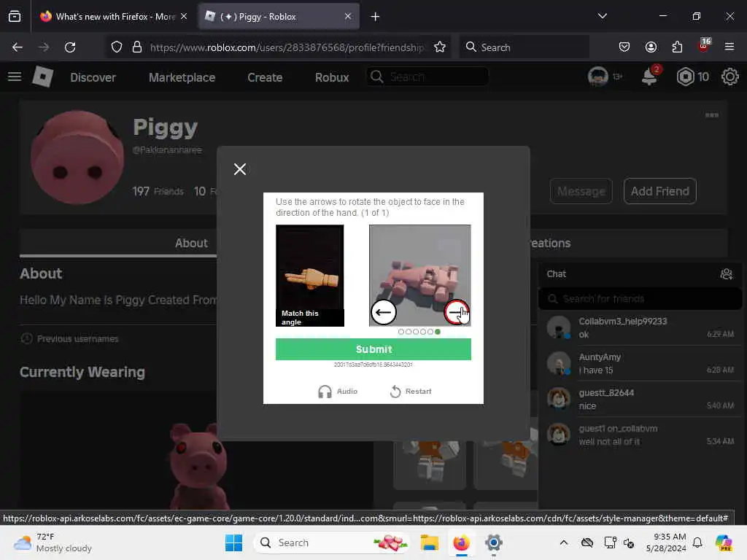Open clock and calendar 9:35 AM
Viewport: 747px width, 560px height.
click(x=666, y=542)
